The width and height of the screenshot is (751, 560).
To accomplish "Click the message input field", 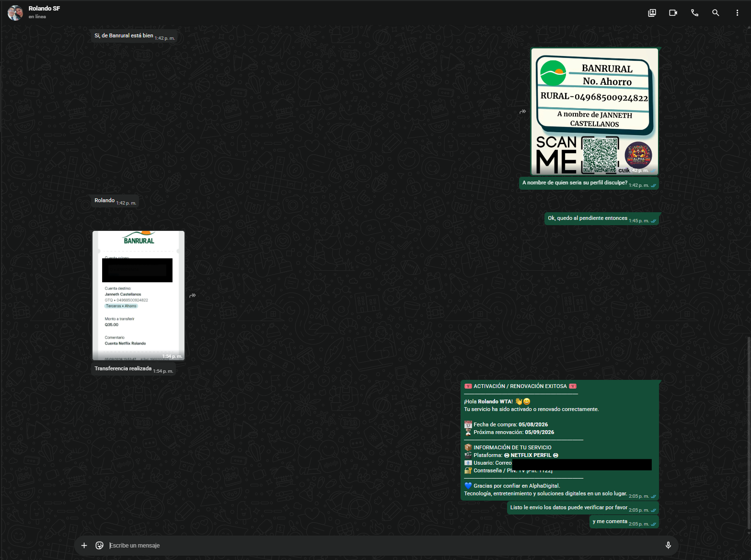I will pyautogui.click(x=383, y=545).
